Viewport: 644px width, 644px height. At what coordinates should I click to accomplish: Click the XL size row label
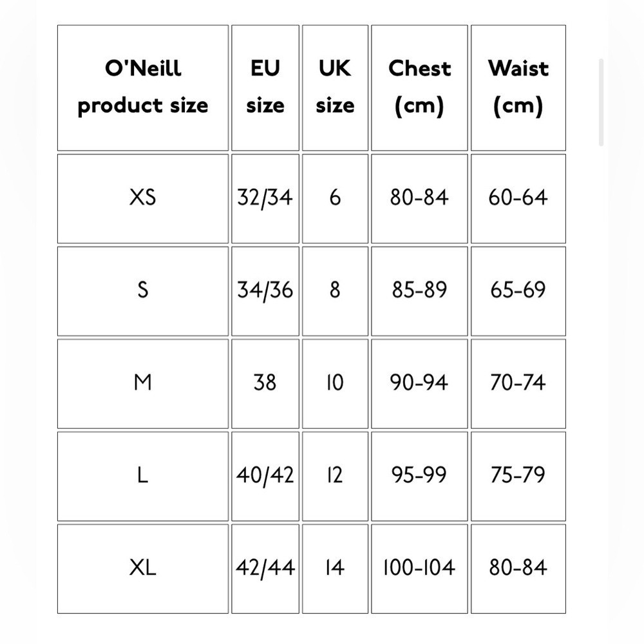[x=143, y=569]
